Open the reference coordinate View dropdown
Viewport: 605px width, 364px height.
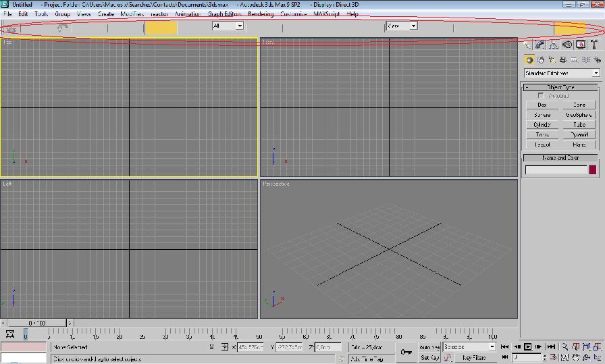(x=402, y=26)
